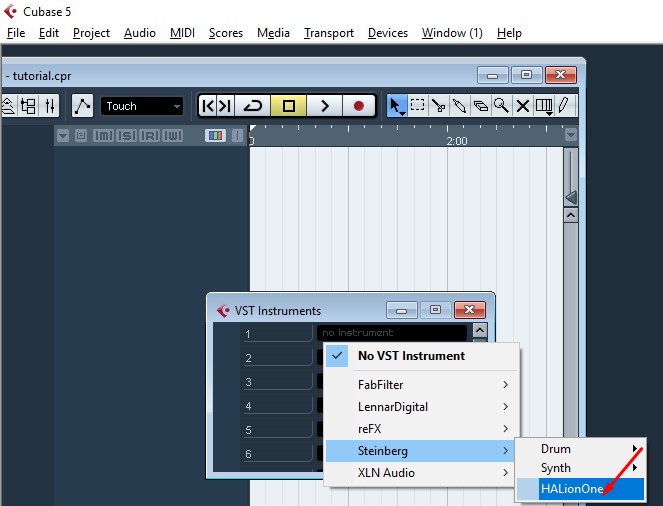663x506 pixels.
Task: Select the Mute X tool
Action: point(523,106)
